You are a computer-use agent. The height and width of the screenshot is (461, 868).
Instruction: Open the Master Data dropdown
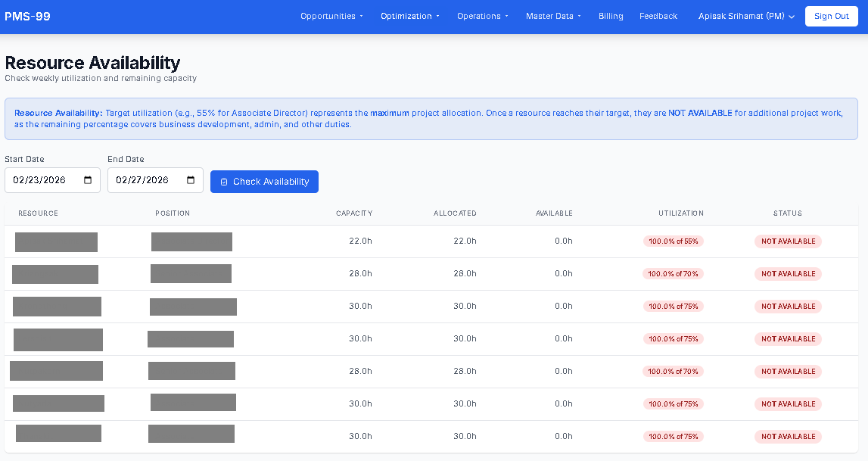(x=553, y=16)
